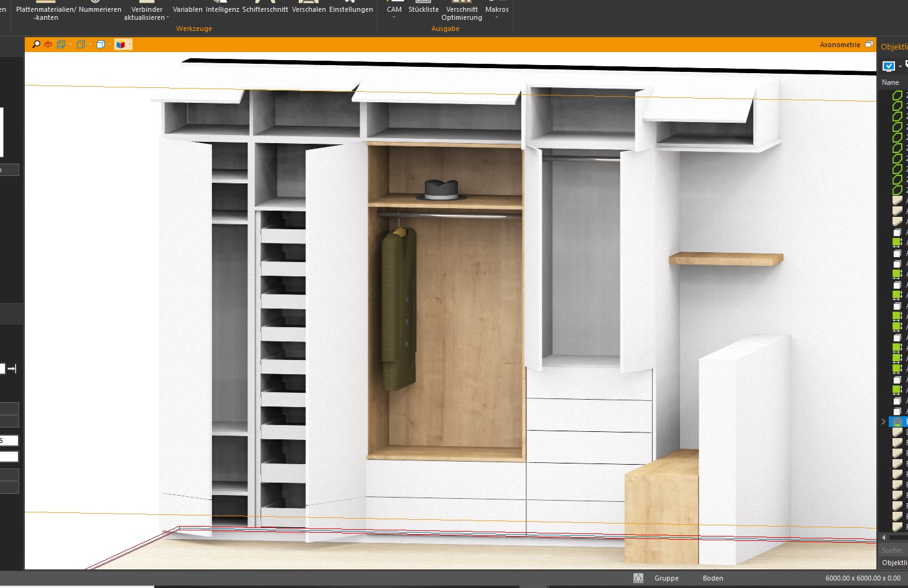Click the Suche search field in object list

[x=894, y=550]
